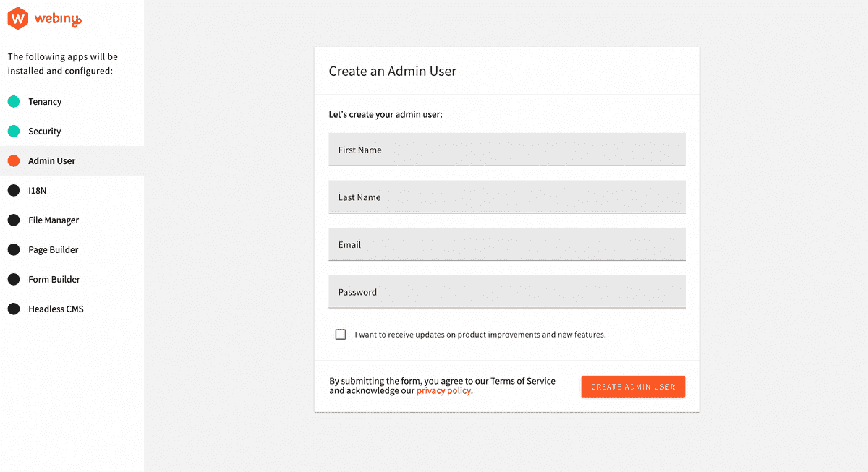Click the orange dot next to Admin User
Viewport: 868px width, 472px height.
tap(14, 160)
